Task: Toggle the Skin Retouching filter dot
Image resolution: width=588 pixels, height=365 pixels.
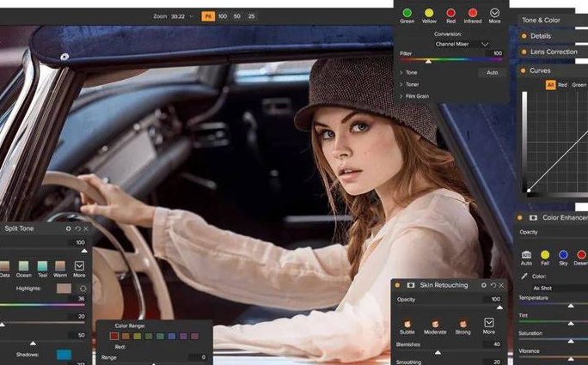Action: pyautogui.click(x=397, y=285)
